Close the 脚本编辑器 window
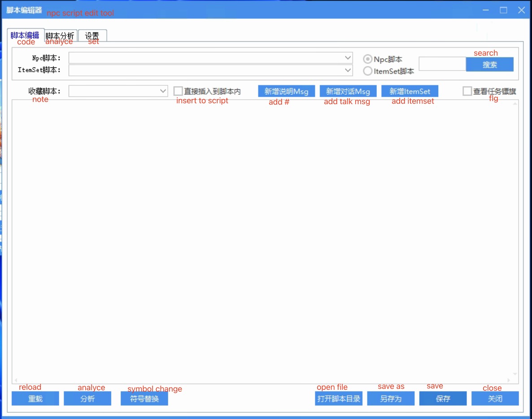 [x=522, y=10]
